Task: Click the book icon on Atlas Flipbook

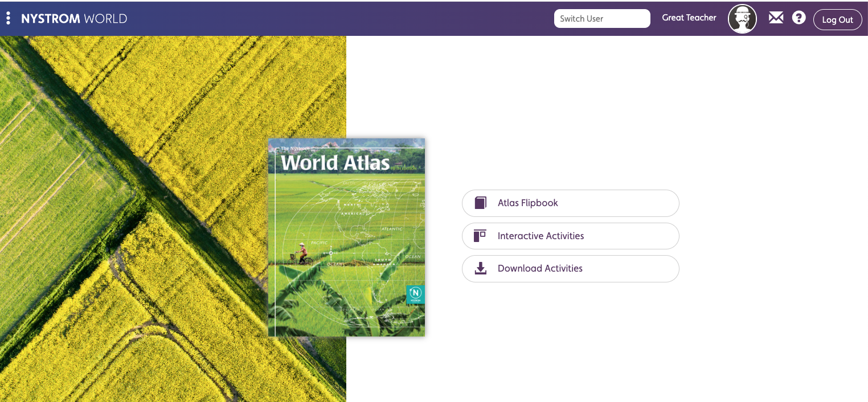Action: click(x=480, y=203)
